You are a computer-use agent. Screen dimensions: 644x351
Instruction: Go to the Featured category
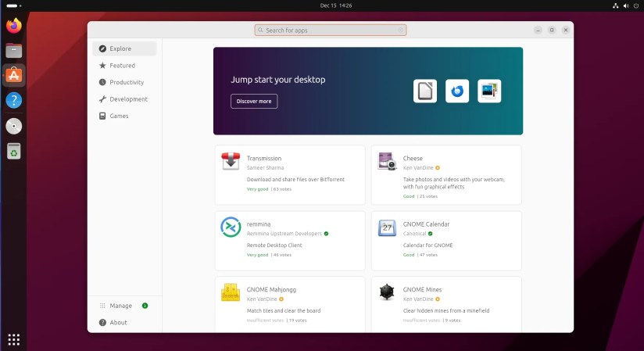coord(124,66)
